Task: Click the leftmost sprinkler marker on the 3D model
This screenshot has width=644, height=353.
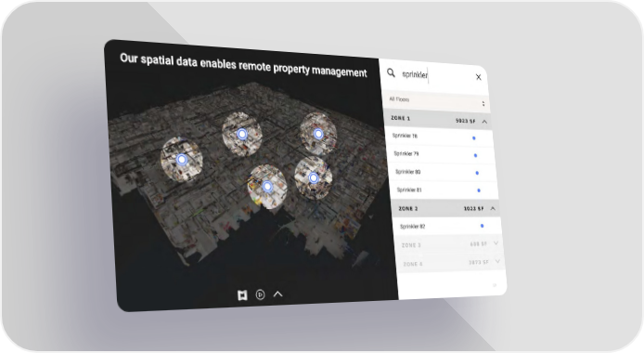Action: 182,160
